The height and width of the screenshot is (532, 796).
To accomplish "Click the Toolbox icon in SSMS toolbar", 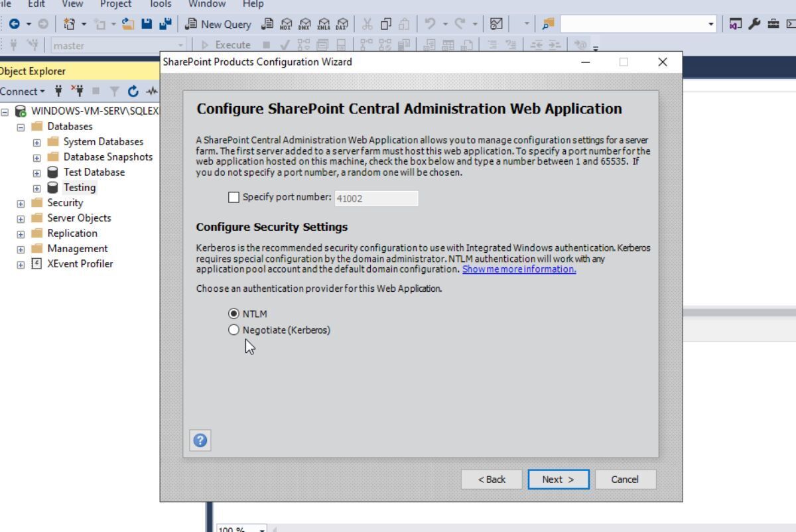I will (773, 24).
